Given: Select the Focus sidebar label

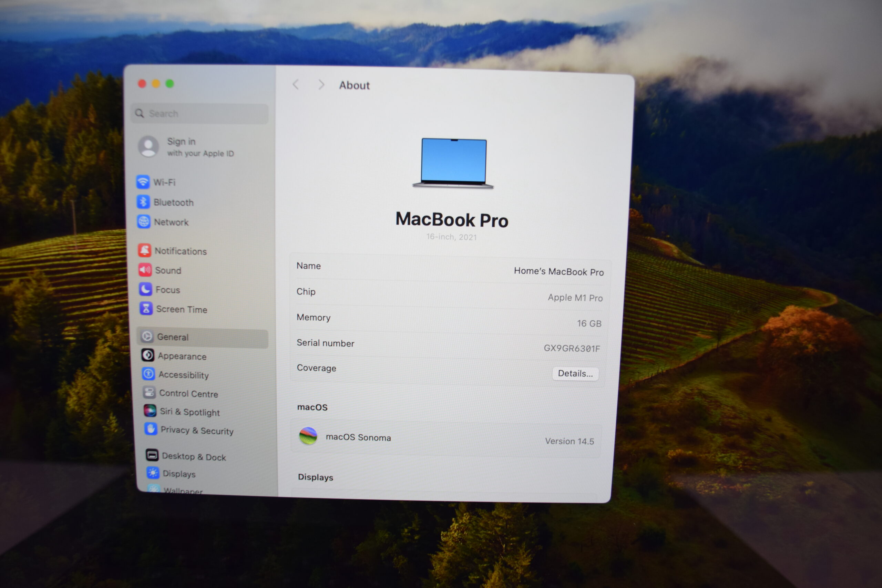Looking at the screenshot, I should [x=168, y=290].
